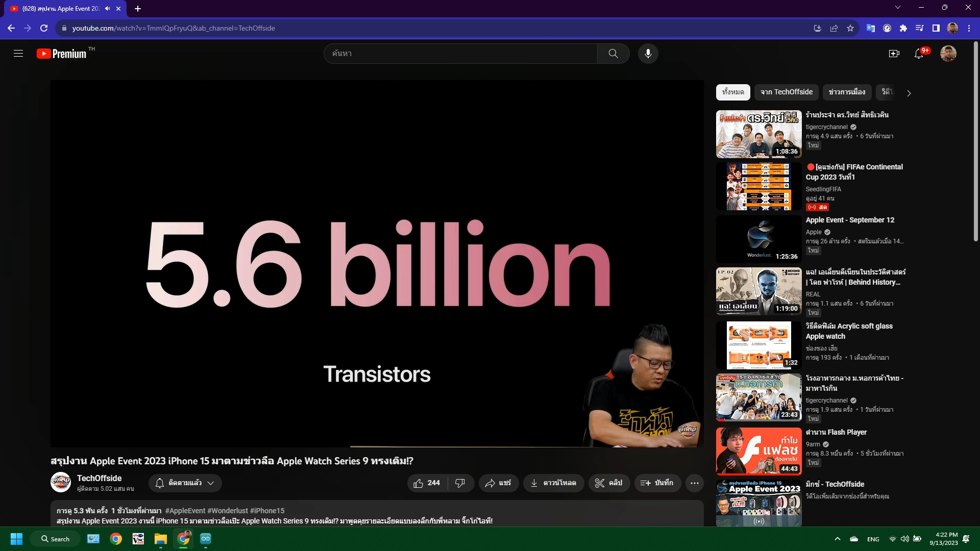This screenshot has height=551, width=980.
Task: Open the ENG language switcher
Action: pos(873,539)
